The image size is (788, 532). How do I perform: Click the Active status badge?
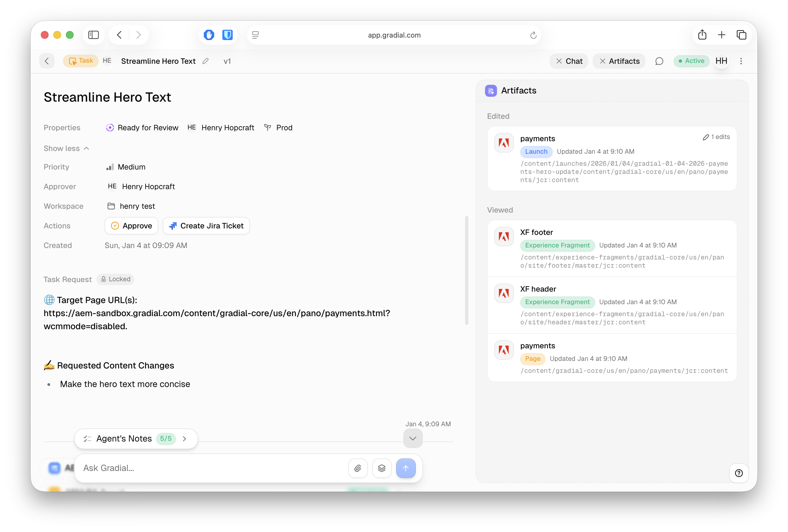click(691, 61)
